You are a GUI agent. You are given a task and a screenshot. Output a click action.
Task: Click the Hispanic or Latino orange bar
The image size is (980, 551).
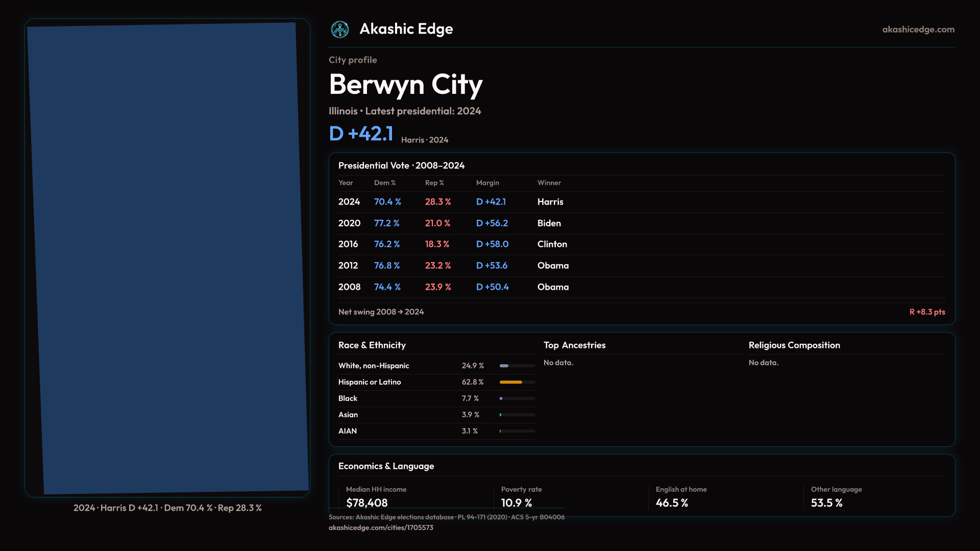pyautogui.click(x=510, y=382)
